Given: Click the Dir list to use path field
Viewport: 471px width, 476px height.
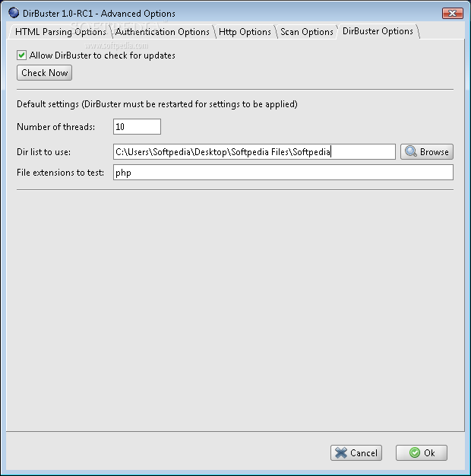Looking at the screenshot, I should pyautogui.click(x=254, y=152).
